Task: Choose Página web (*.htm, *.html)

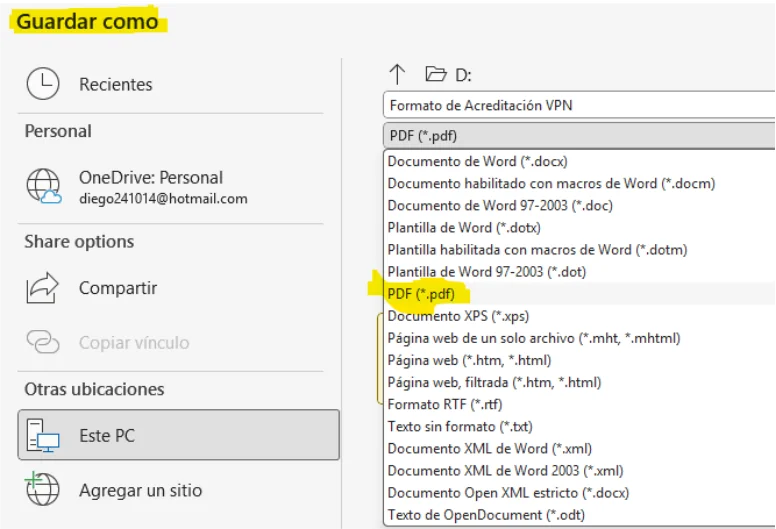Action: pyautogui.click(x=580, y=360)
